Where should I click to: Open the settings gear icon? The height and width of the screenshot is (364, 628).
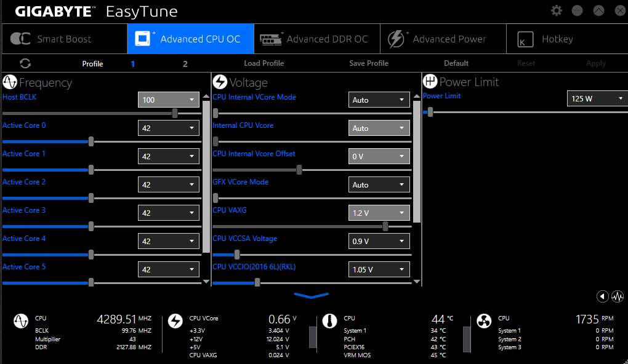point(557,10)
